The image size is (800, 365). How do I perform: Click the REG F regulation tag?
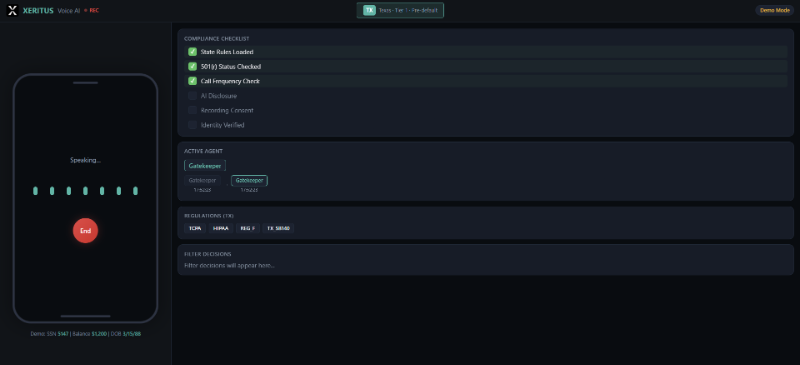[248, 228]
